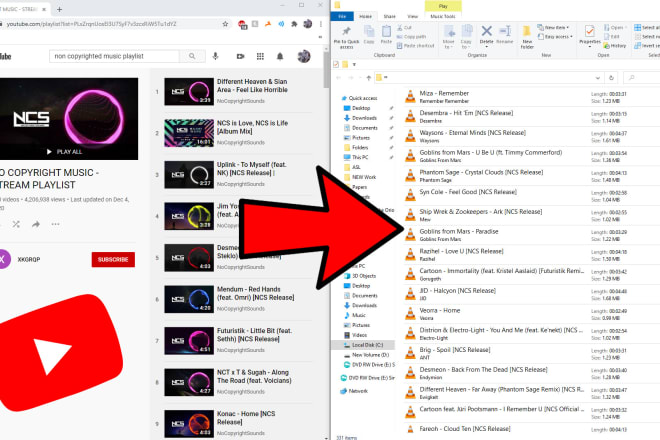The image size is (660, 440).
Task: Shuffle the playlist
Action: coord(16,224)
